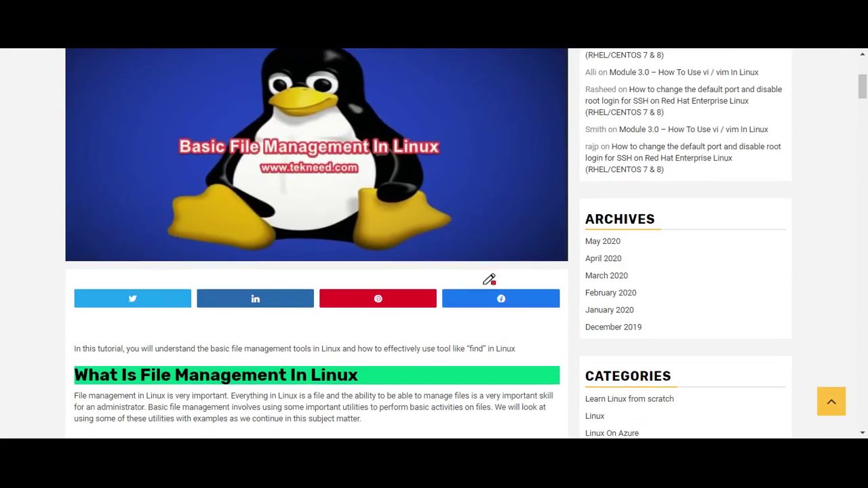This screenshot has height=488, width=868.
Task: Pin the post on Pinterest
Action: [x=378, y=298]
